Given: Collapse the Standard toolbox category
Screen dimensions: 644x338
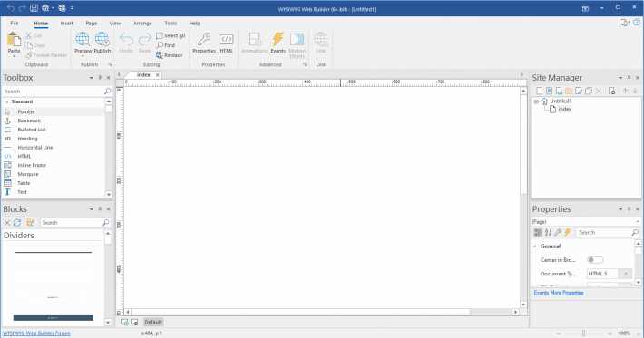Looking at the screenshot, I should pos(7,101).
